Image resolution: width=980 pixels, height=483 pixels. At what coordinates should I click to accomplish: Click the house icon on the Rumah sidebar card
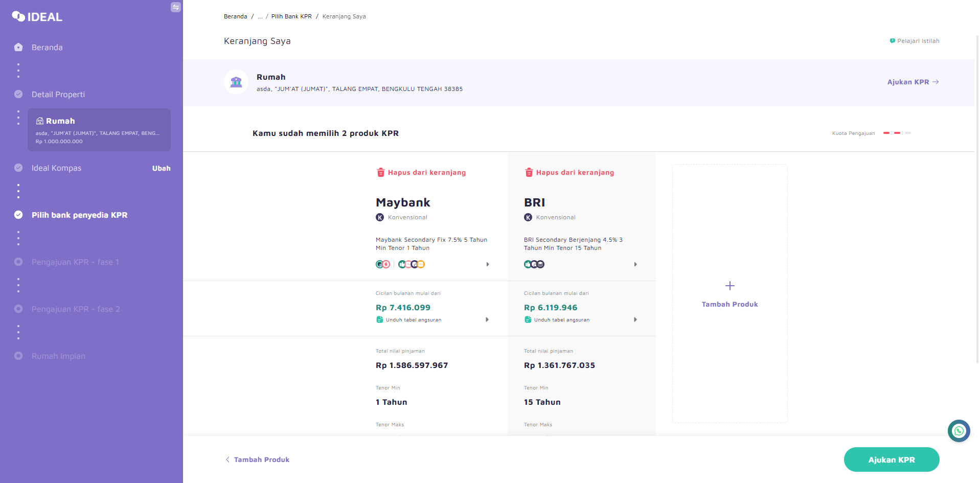[39, 121]
